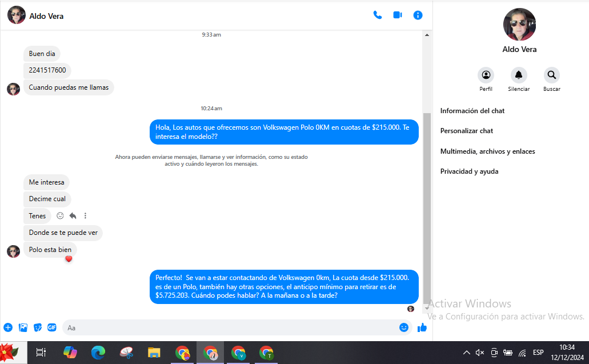The width and height of the screenshot is (589, 364).
Task: Switch to the active Chrome window in taskbar
Action: point(210,353)
